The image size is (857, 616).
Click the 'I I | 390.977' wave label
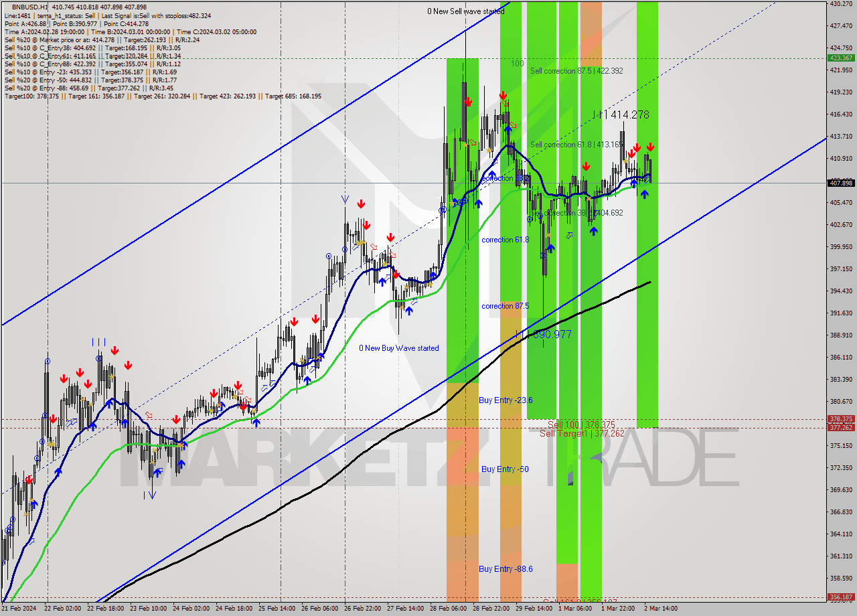point(543,334)
